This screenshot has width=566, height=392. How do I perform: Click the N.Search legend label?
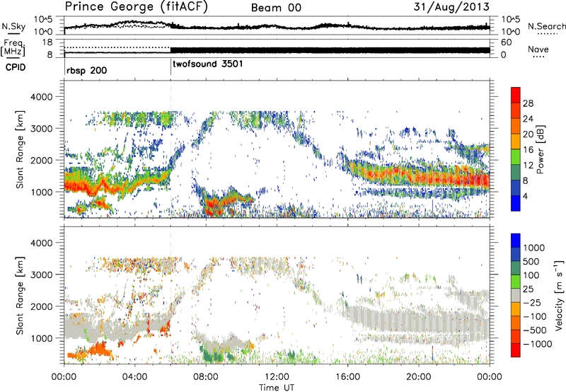point(546,26)
